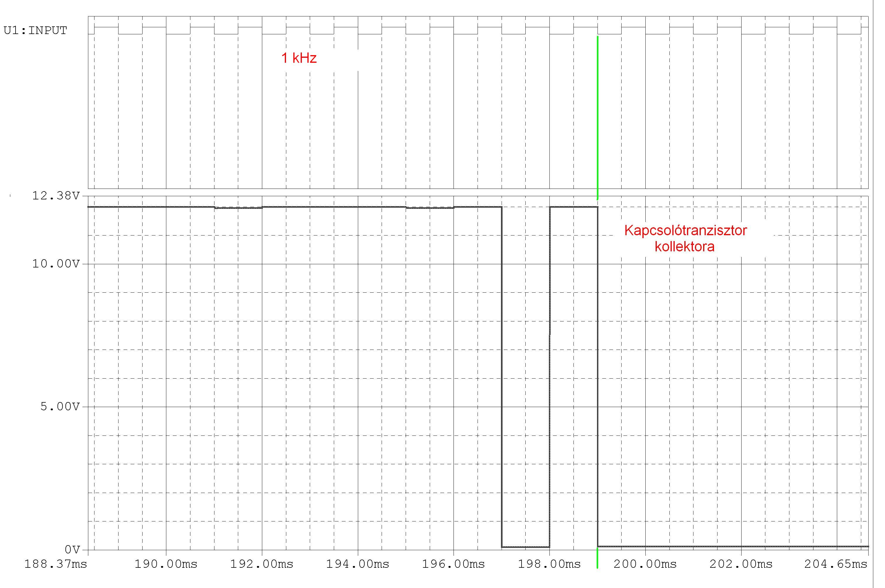Click the 10.00V axis label

56,264
